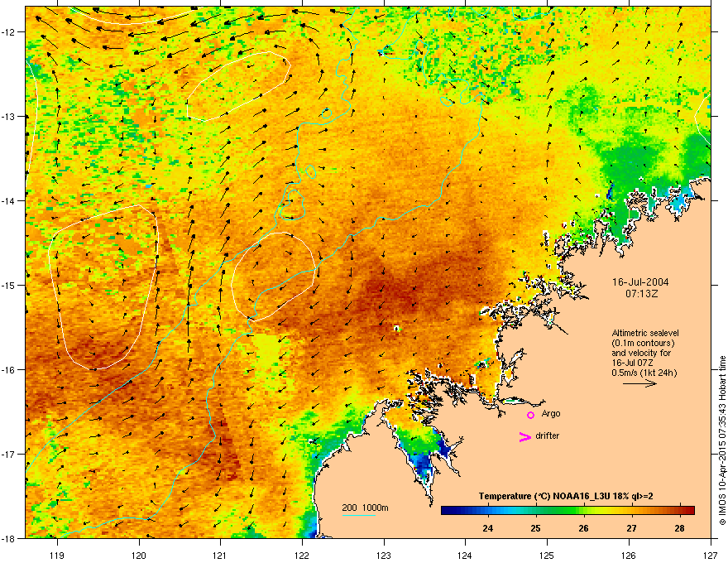Click the longitude axis label 120
Screen dimensions: 728x563
point(139,555)
